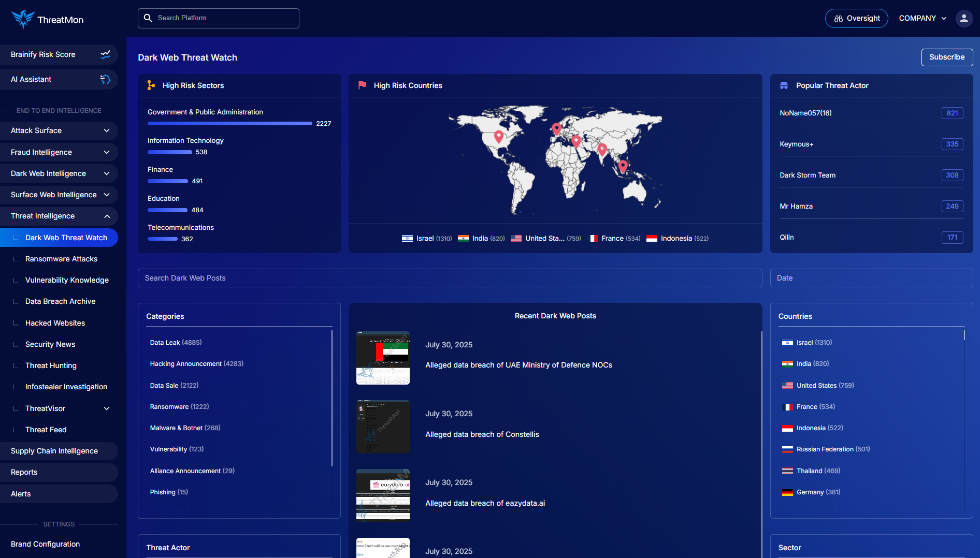Click the Keymous+ count badge 335
This screenshot has width=980, height=558.
pos(952,144)
